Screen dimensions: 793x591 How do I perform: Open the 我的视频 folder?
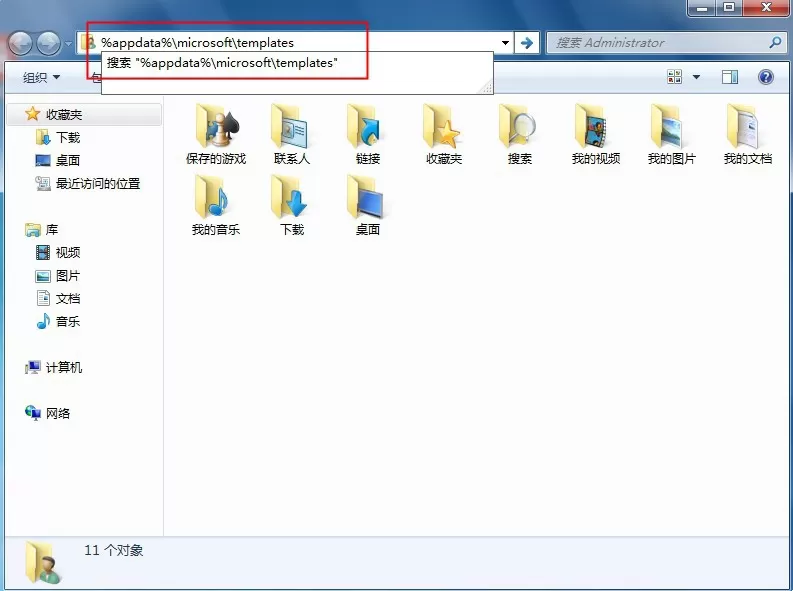tap(595, 134)
